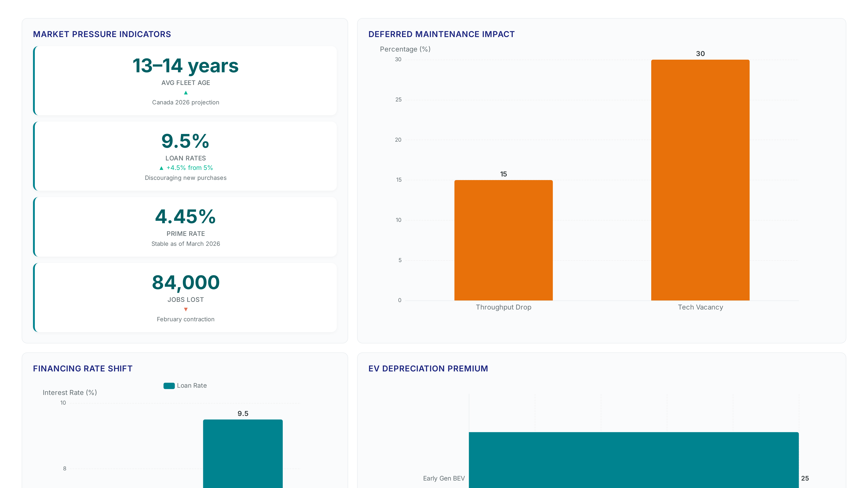Screen dimensions: 868x488
Task: Click the LOAN RATES label
Action: [x=186, y=158]
